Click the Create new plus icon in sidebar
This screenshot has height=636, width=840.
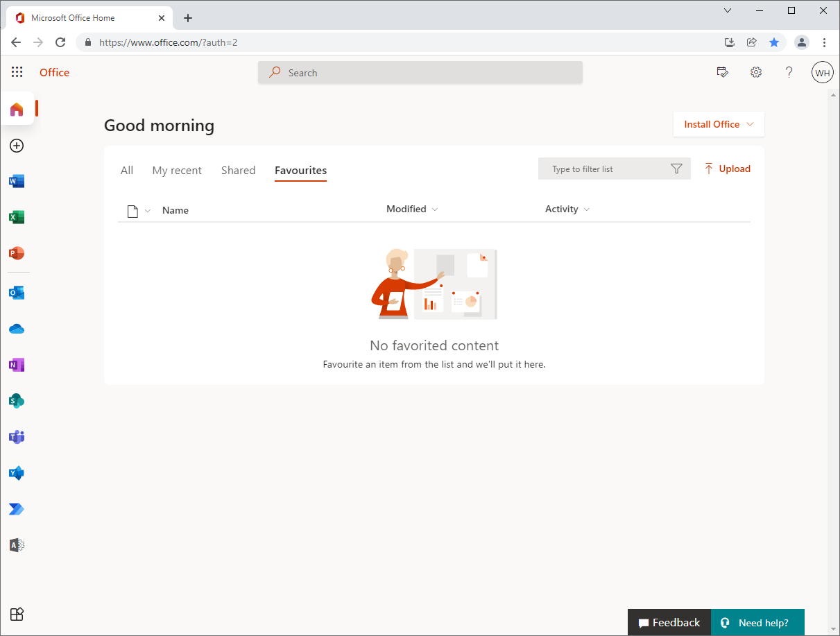click(x=17, y=146)
